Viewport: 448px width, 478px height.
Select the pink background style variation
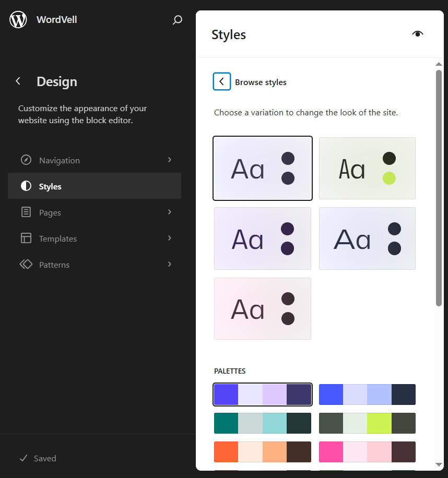[x=262, y=308]
